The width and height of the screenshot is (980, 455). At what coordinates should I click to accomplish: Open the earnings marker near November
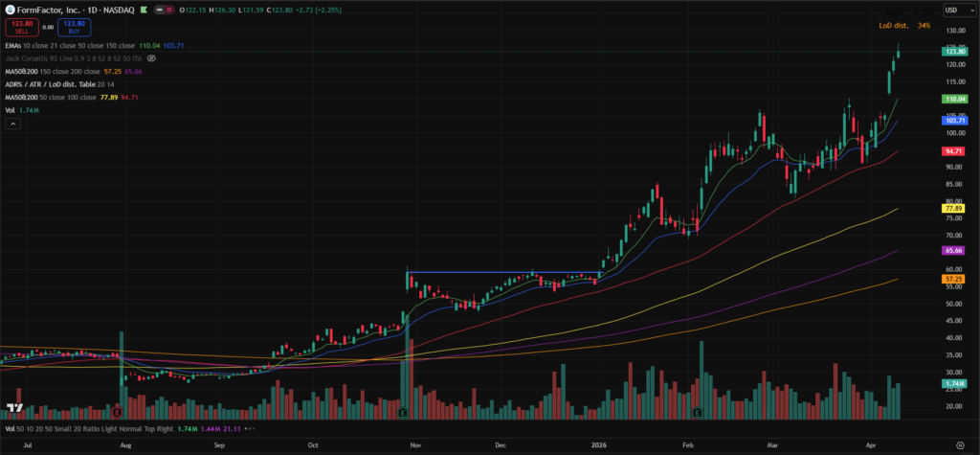tap(403, 412)
